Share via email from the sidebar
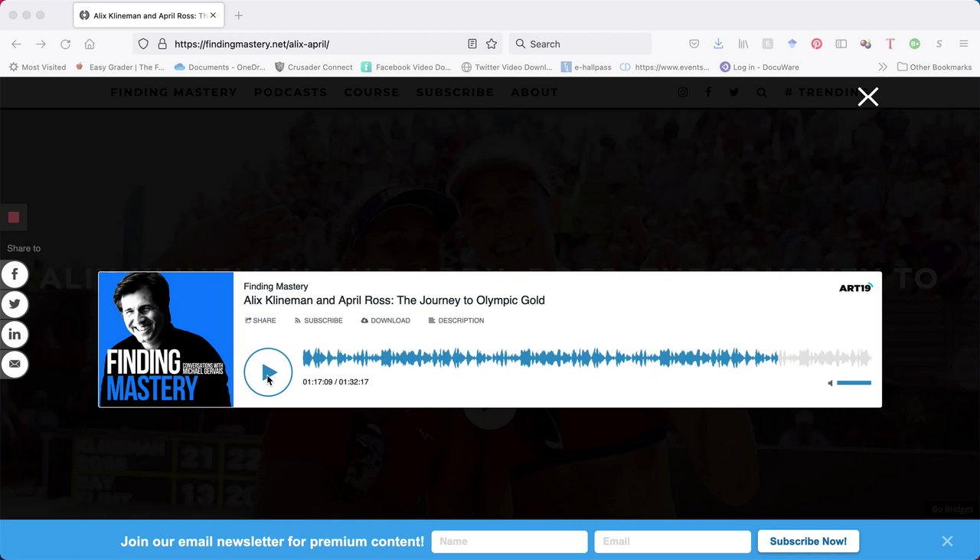 pos(15,364)
